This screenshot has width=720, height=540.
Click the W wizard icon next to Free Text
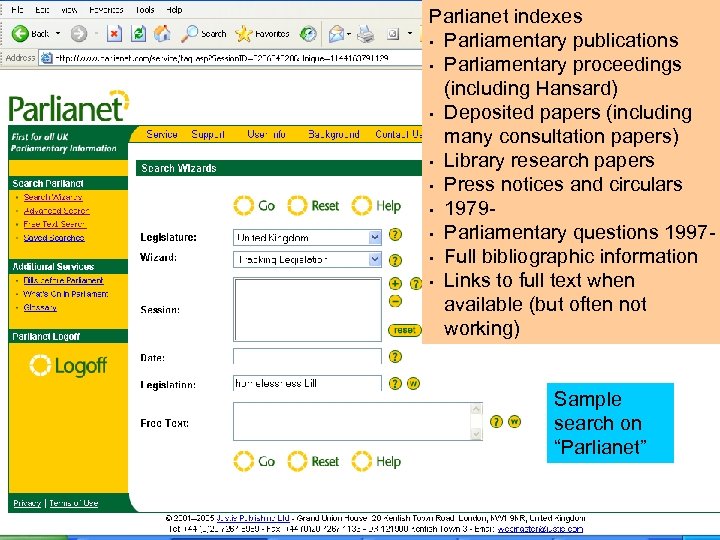pos(514,422)
